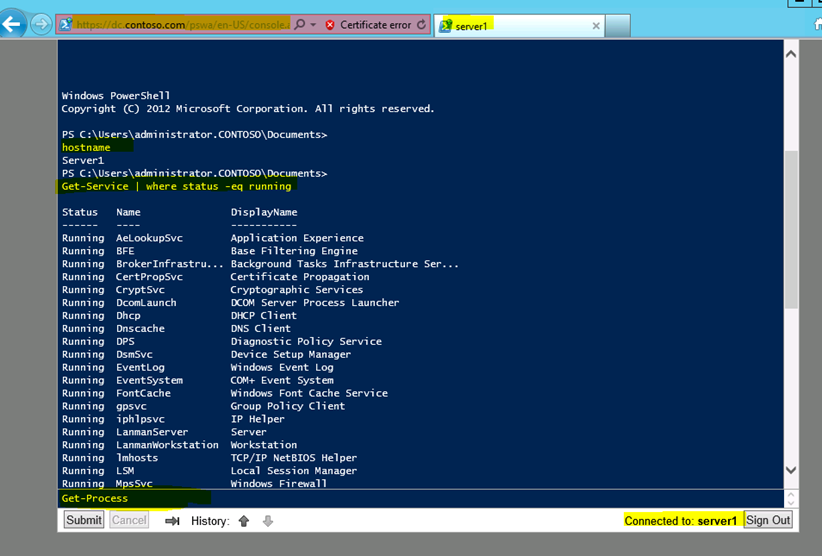Show previous command with History up arrow
Screen dimensions: 822x556
point(244,521)
